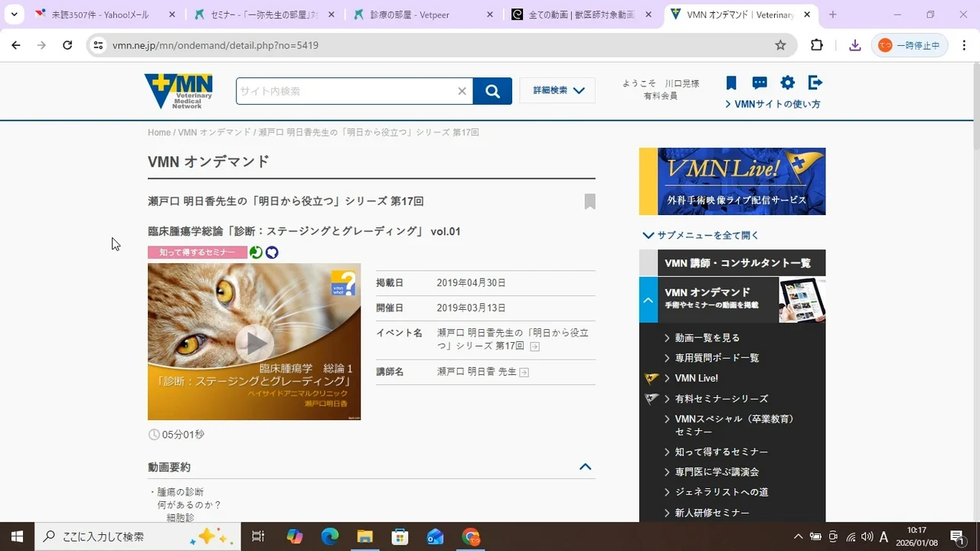Collapse the VMN オンデマンド sidebar menu
980x551 pixels.
648,299
